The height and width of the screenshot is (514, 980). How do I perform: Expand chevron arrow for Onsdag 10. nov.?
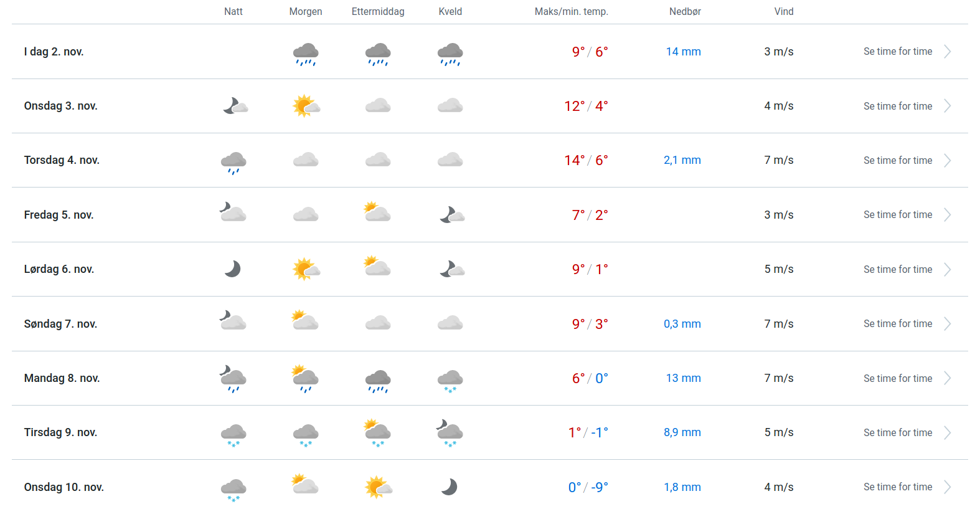(947, 487)
